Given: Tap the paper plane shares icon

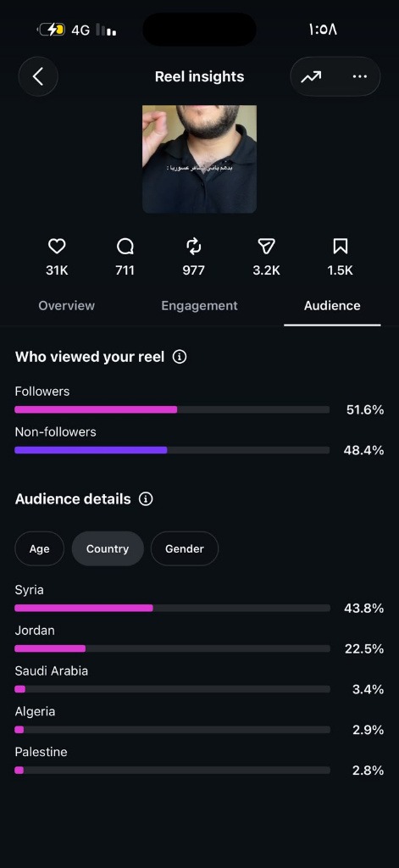Looking at the screenshot, I should (x=267, y=247).
